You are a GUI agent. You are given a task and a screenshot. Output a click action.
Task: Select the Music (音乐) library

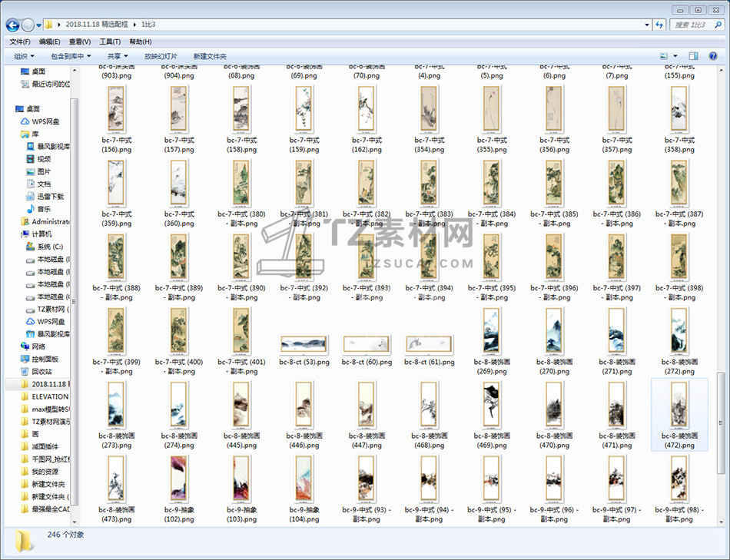click(44, 209)
